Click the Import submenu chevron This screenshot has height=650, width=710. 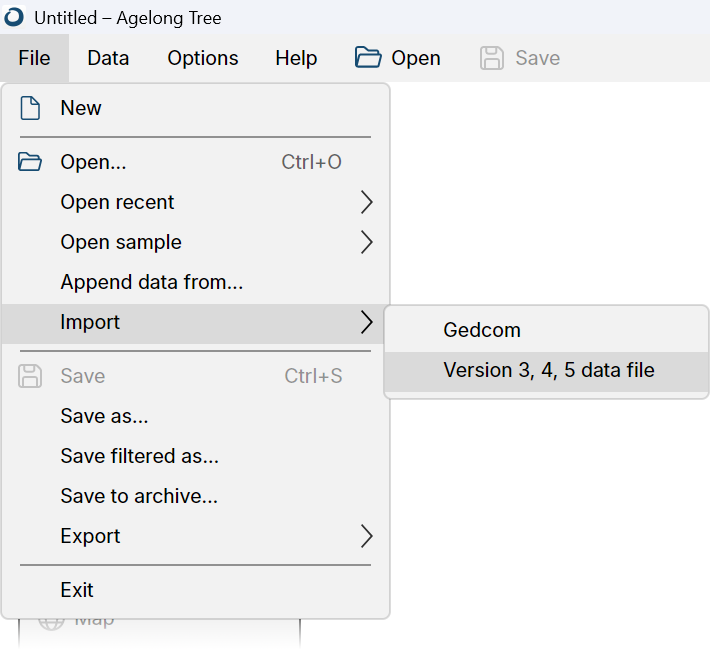coord(366,322)
